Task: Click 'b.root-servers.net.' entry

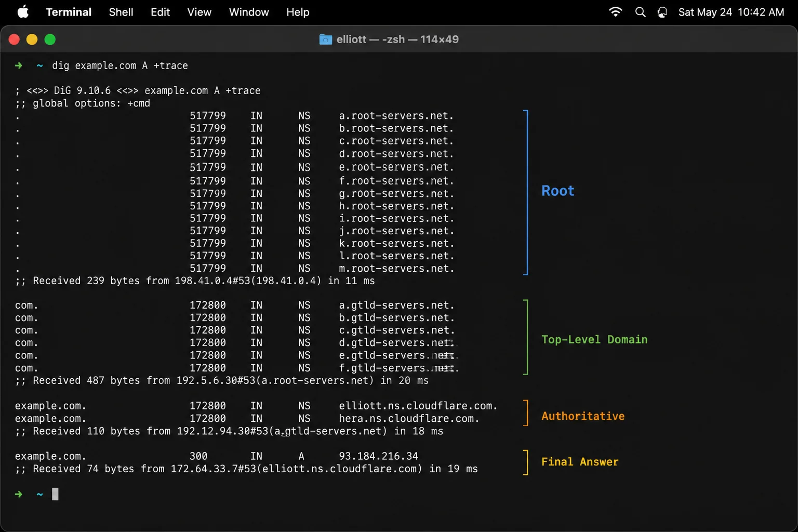Action: 396,128
